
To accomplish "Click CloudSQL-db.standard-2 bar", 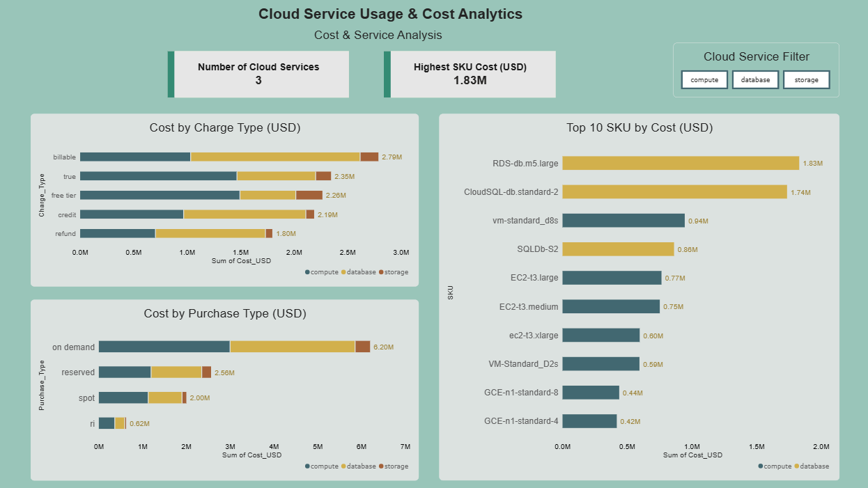I will point(674,191).
